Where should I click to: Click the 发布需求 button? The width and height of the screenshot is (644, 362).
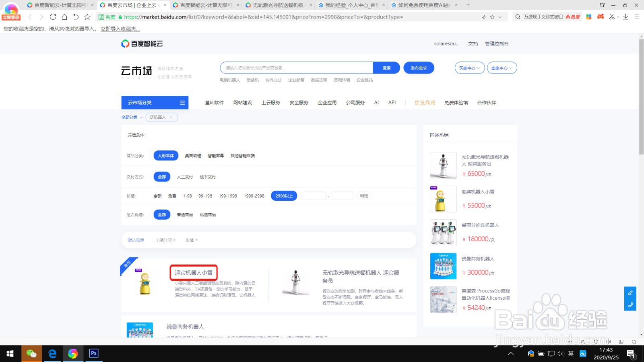tap(419, 68)
